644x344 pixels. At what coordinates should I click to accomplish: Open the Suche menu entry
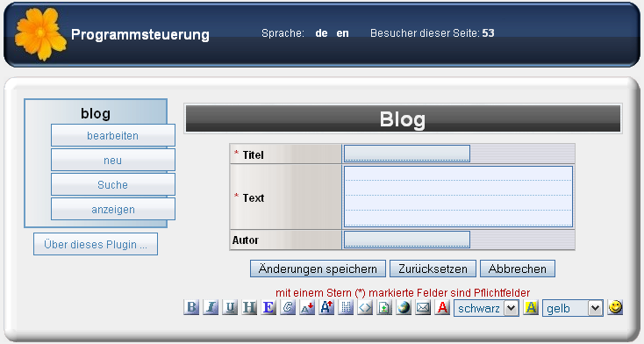pyautogui.click(x=113, y=184)
